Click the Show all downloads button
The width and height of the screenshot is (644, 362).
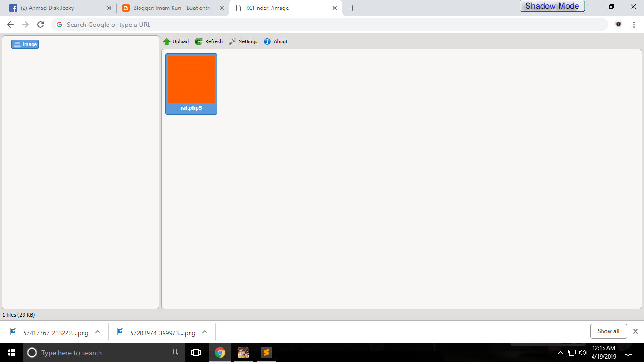(608, 331)
